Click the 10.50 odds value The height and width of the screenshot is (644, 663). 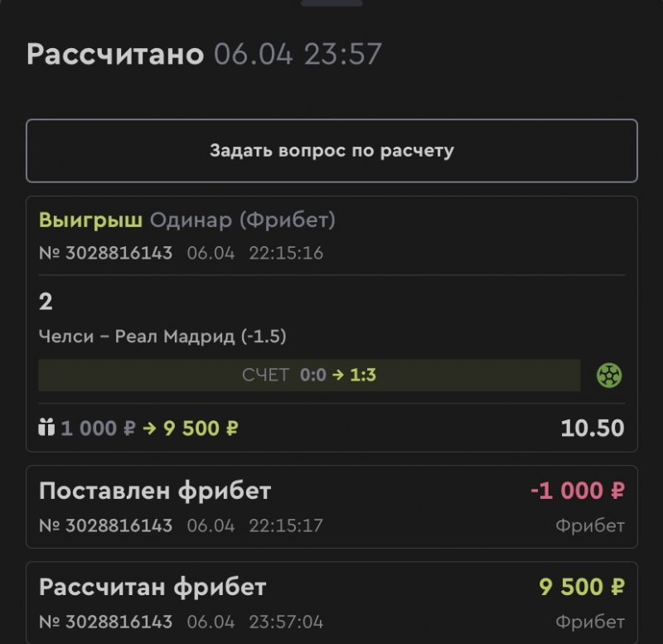tap(592, 429)
